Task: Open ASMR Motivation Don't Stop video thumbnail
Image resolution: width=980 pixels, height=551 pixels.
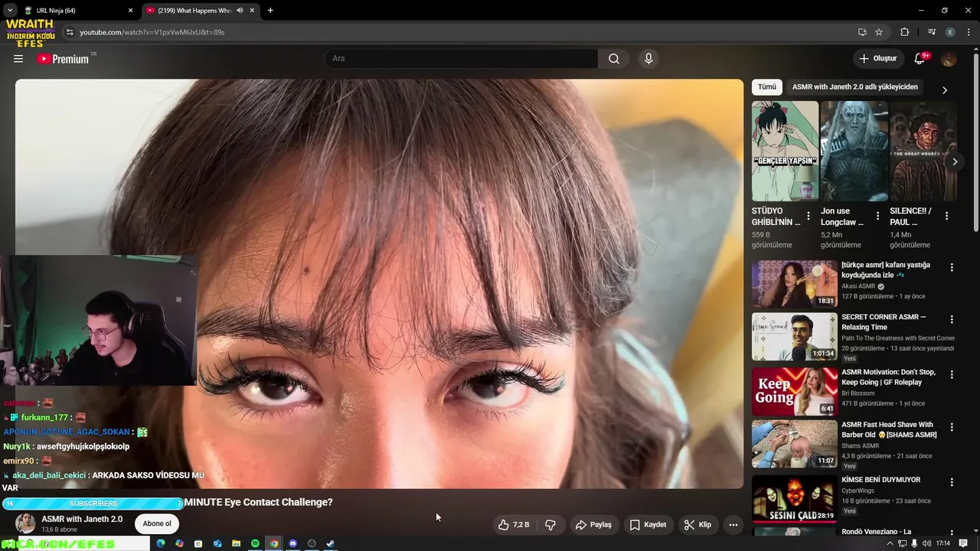Action: (794, 391)
